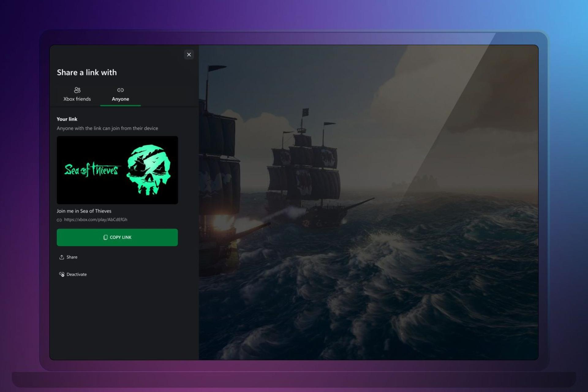The height and width of the screenshot is (392, 588).
Task: Close the Share a link panel
Action: pyautogui.click(x=189, y=55)
